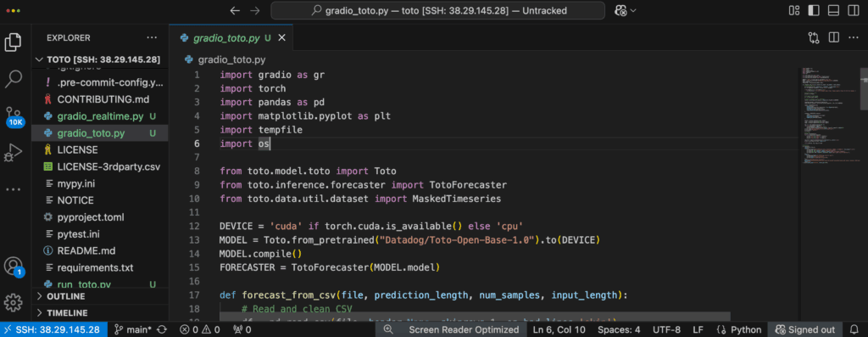The image size is (868, 337).
Task: Open Manage gear settings icon
Action: 14,303
